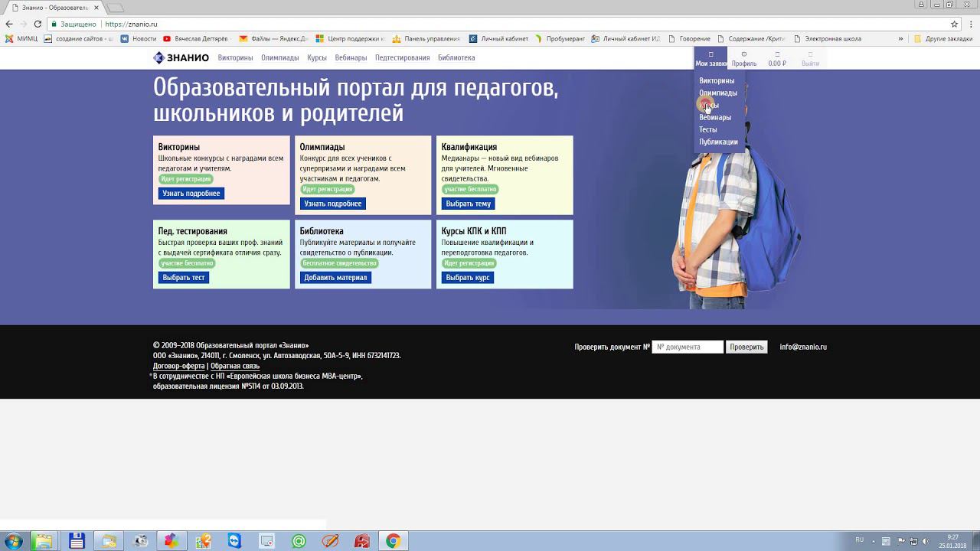Open Google Chrome from the taskbar

[x=393, y=541]
